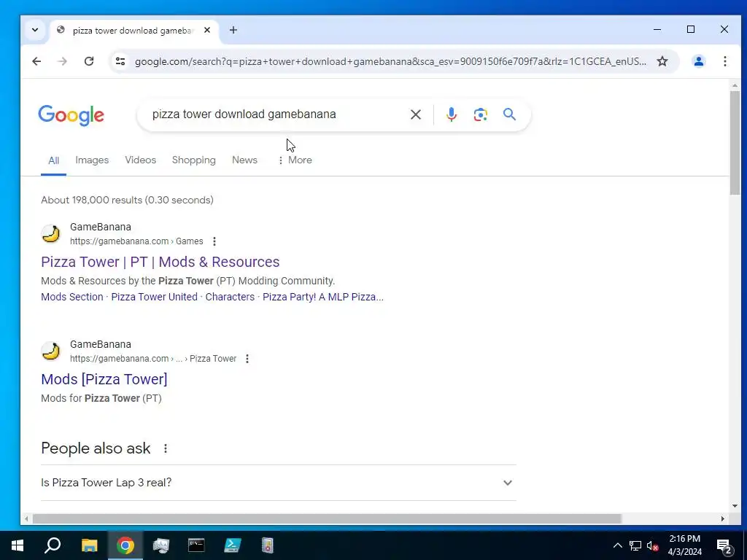The width and height of the screenshot is (747, 560).
Task: Open the Mods Section sitelink
Action: tap(72, 297)
